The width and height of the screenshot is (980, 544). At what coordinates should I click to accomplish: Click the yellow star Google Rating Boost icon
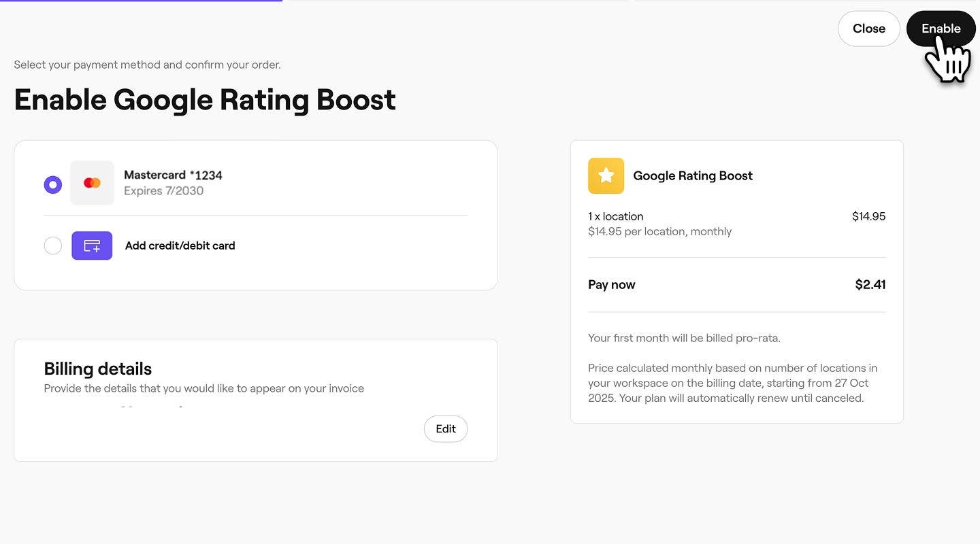606,176
